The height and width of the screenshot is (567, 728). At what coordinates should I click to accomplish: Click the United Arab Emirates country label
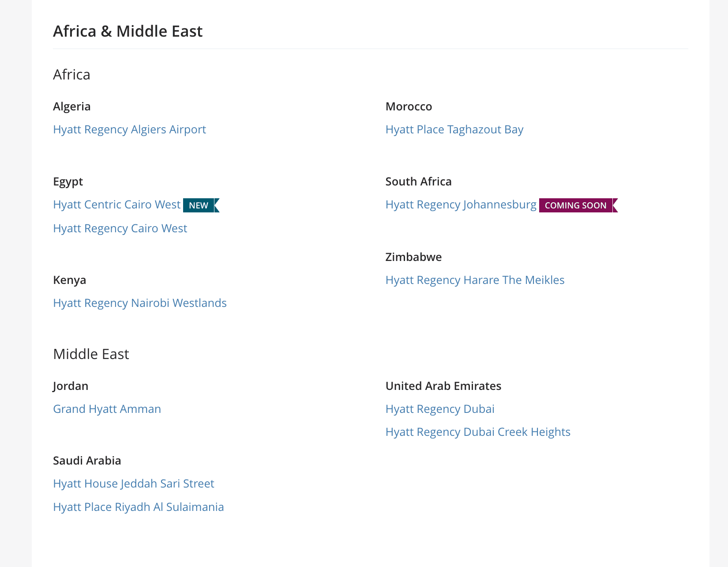(443, 386)
